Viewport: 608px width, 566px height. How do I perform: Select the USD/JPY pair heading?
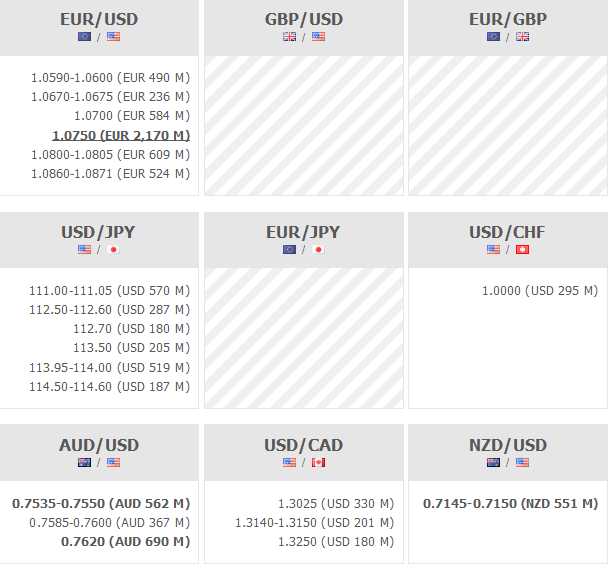[x=99, y=232]
